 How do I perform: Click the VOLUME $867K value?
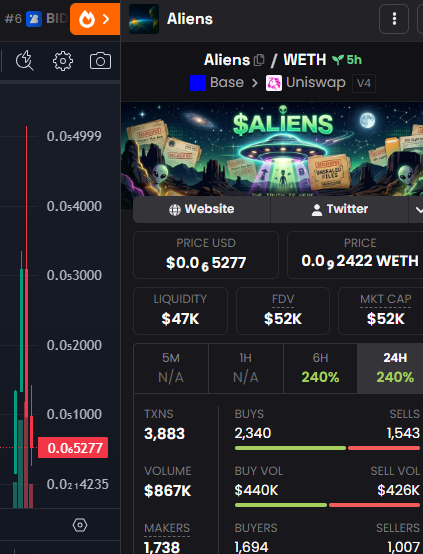(x=168, y=491)
